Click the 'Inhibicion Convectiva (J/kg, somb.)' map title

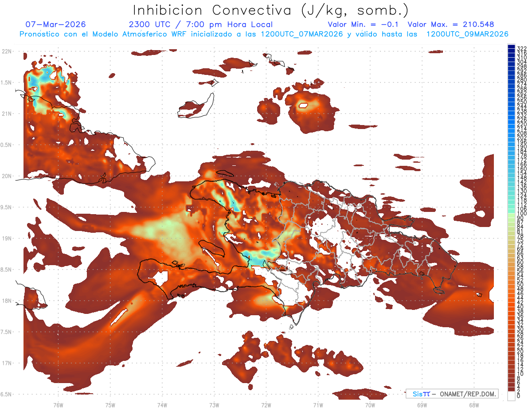270,10
